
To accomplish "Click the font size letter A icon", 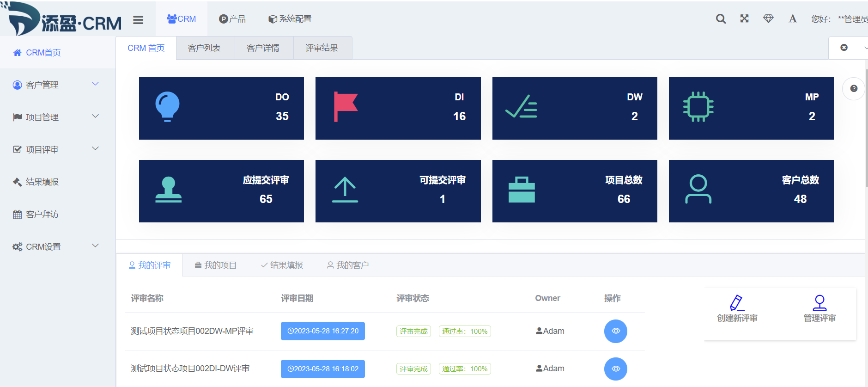I will (793, 18).
